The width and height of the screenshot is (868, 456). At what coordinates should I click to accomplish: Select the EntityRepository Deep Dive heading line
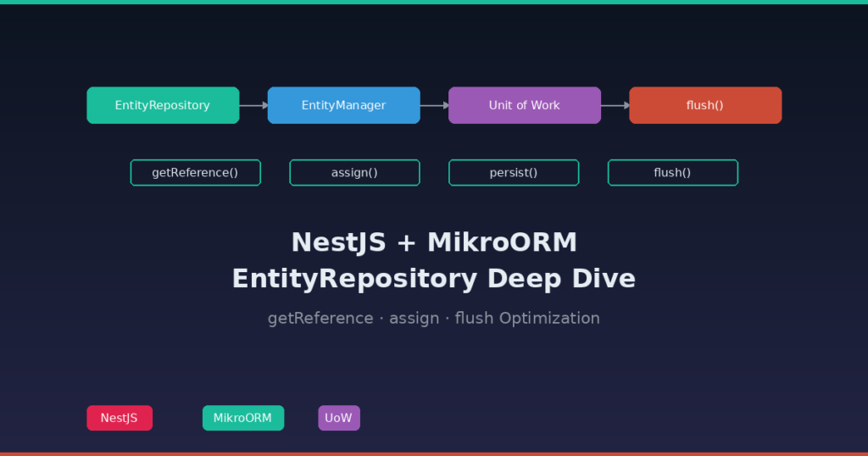pyautogui.click(x=433, y=279)
